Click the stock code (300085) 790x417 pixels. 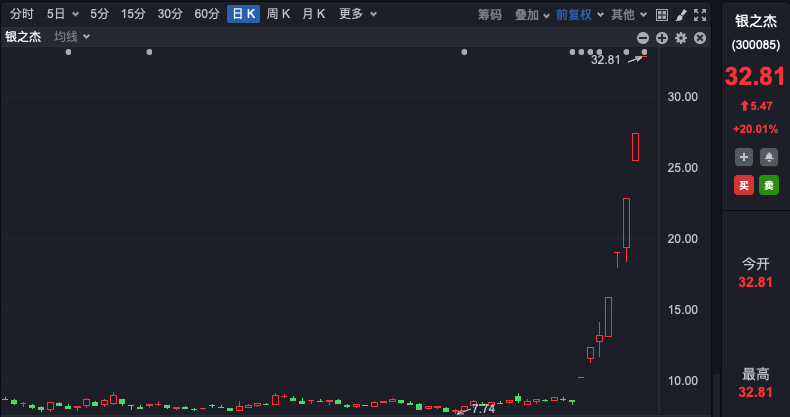click(x=756, y=45)
